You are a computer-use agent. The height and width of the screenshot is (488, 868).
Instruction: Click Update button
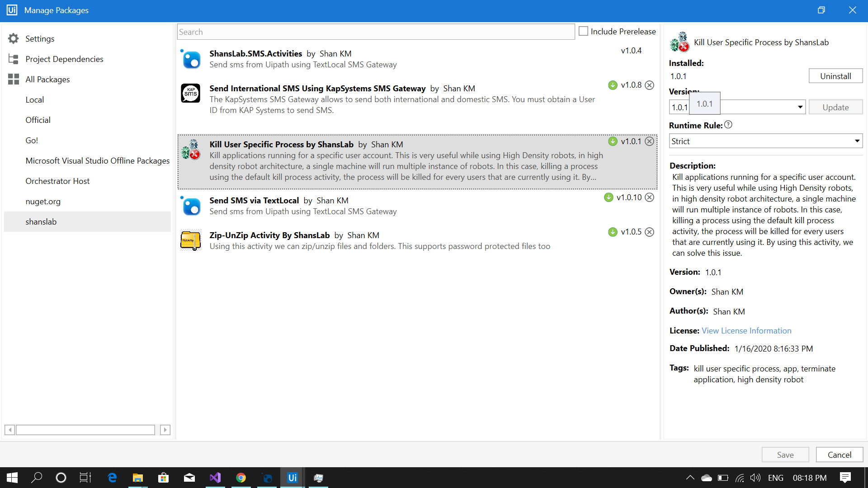835,107
